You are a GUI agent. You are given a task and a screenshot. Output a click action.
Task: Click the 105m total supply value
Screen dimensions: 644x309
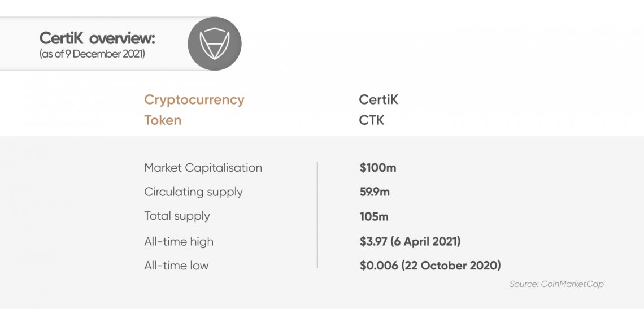tap(374, 216)
